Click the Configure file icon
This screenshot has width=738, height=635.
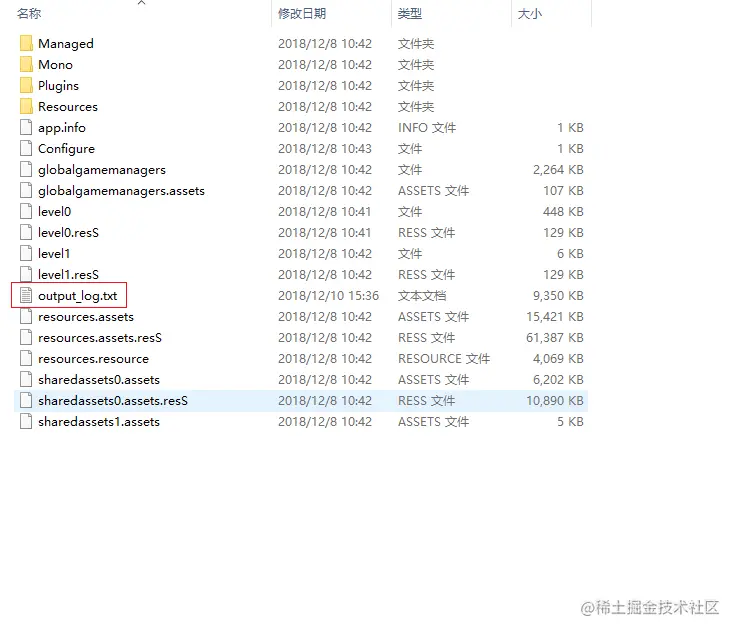tap(26, 148)
